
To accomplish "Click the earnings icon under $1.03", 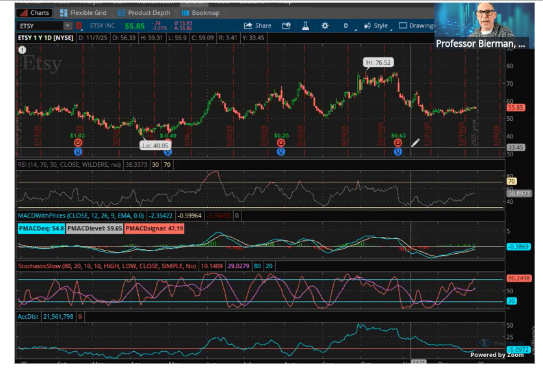I will tap(78, 143).
